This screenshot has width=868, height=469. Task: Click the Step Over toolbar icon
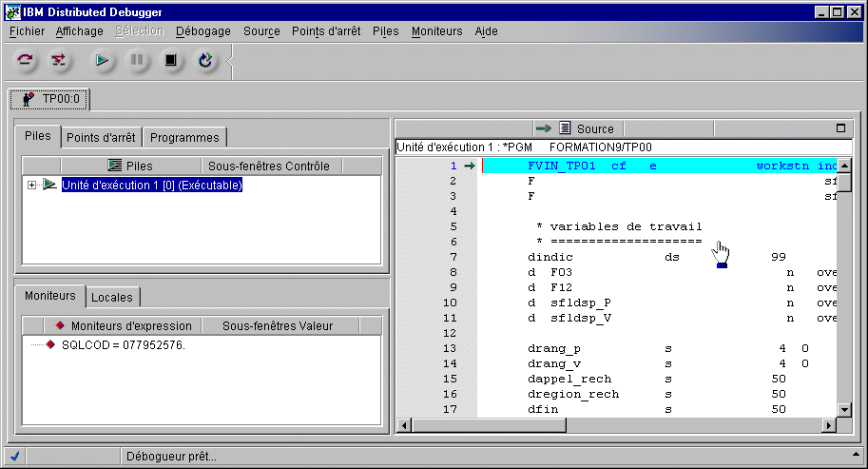click(x=26, y=61)
